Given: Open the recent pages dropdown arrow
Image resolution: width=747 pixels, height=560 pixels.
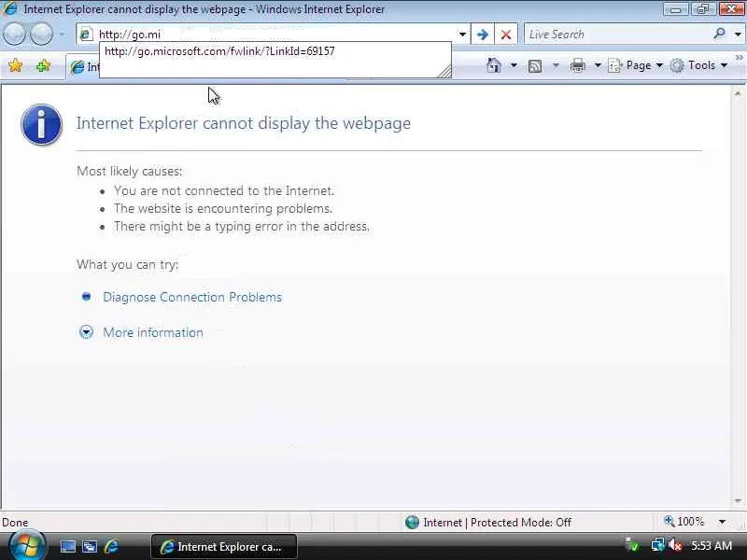Looking at the screenshot, I should coord(63,35).
